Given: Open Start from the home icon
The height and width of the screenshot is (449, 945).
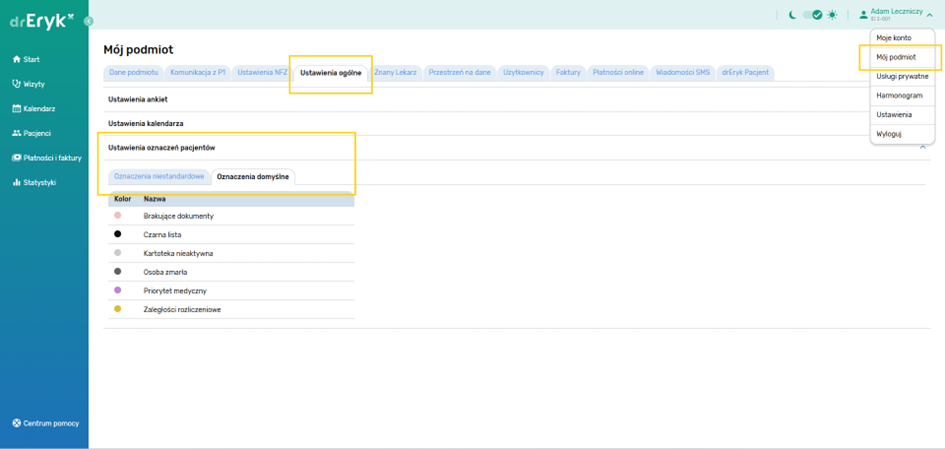Looking at the screenshot, I should [x=16, y=60].
